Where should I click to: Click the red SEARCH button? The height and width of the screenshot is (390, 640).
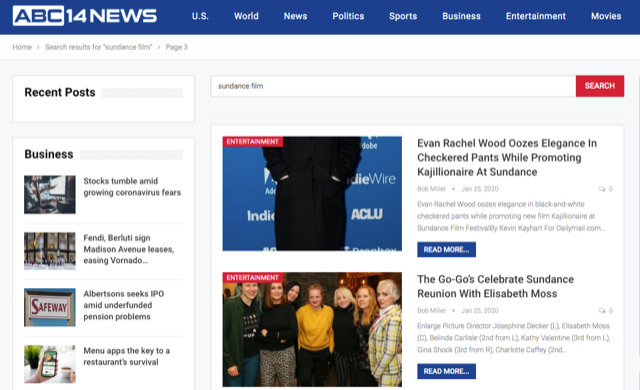600,86
